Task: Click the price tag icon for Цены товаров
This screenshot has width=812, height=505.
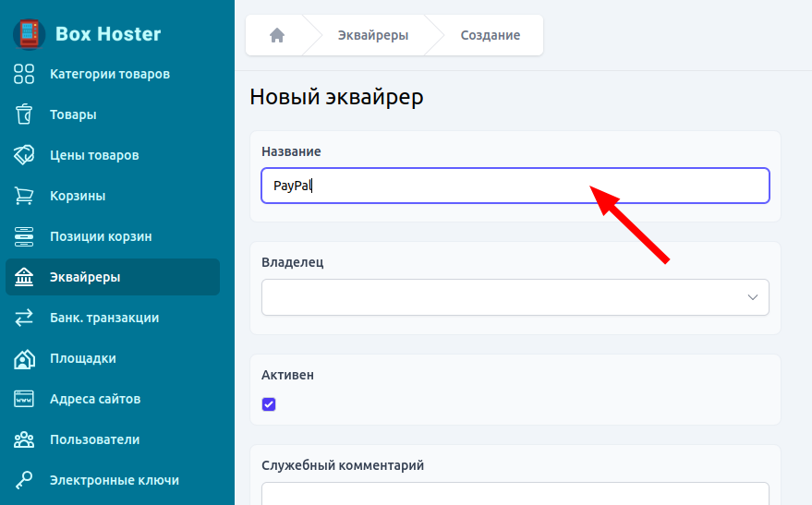Action: click(x=24, y=155)
